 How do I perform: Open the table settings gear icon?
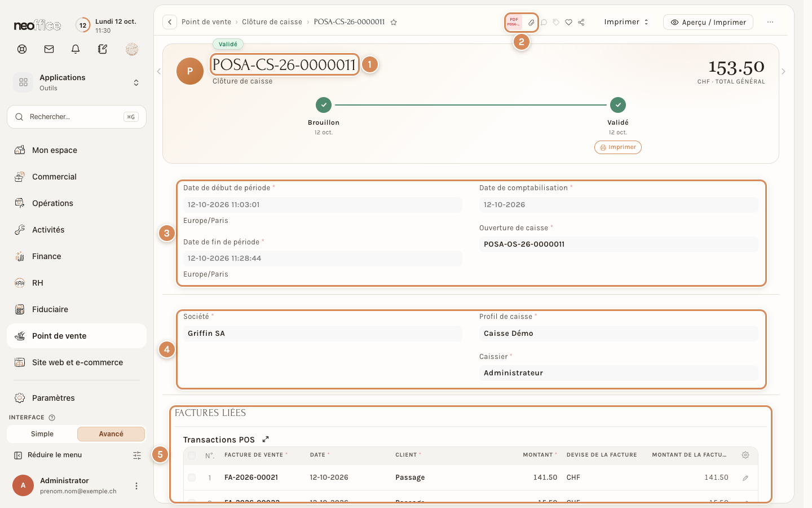click(x=745, y=455)
